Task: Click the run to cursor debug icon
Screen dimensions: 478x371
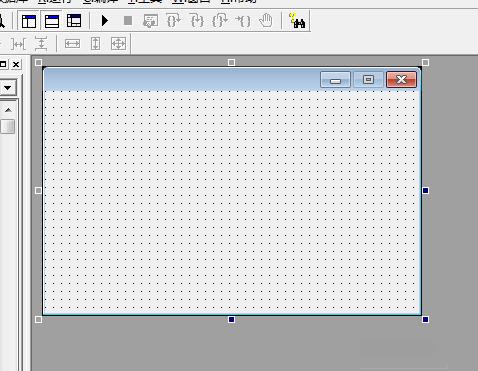Action: click(x=243, y=21)
